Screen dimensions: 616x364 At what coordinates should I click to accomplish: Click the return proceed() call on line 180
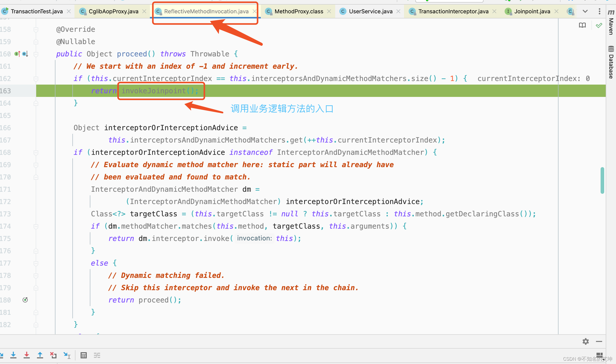click(x=145, y=300)
